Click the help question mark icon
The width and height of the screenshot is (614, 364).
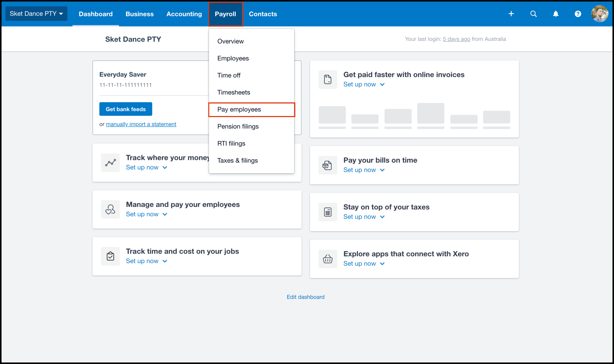[578, 14]
